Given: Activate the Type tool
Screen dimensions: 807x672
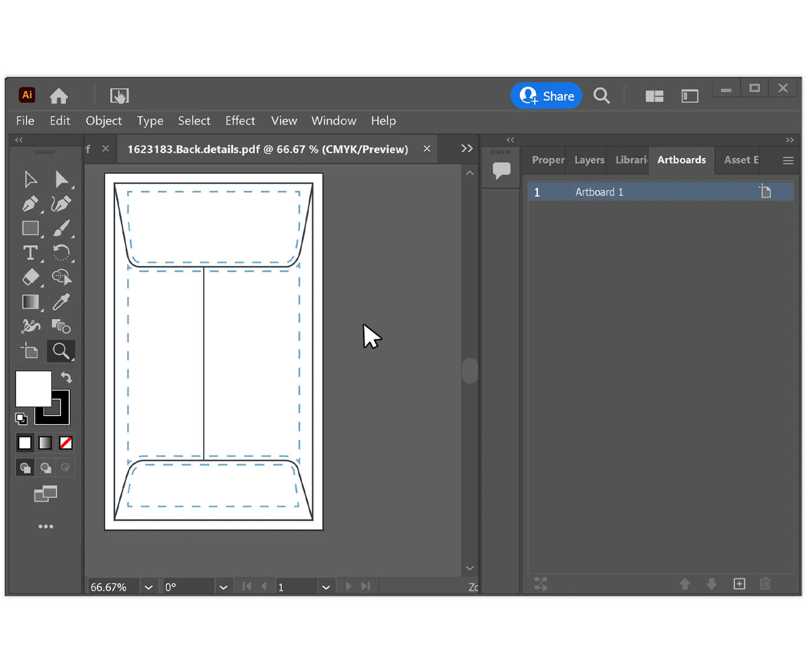Looking at the screenshot, I should pyautogui.click(x=30, y=253).
